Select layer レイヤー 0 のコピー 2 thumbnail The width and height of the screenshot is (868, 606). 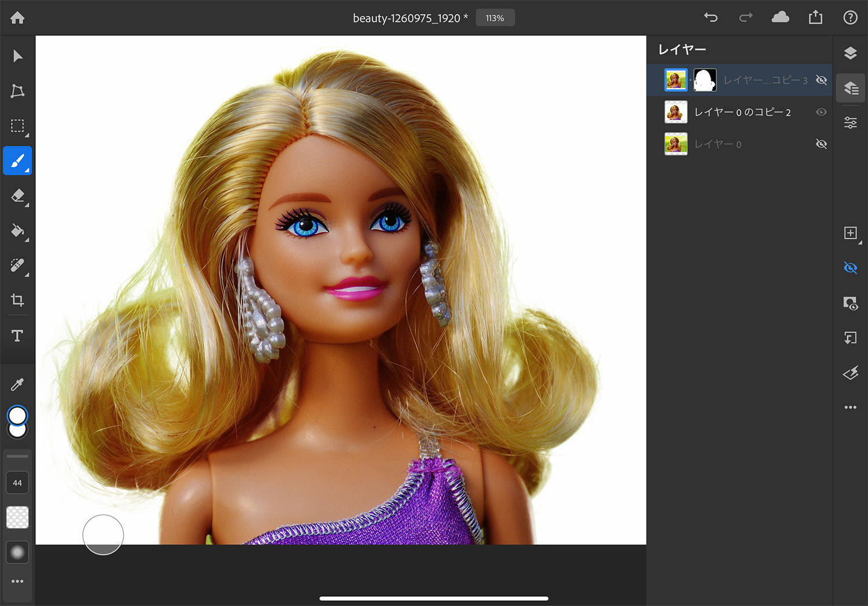tap(676, 112)
